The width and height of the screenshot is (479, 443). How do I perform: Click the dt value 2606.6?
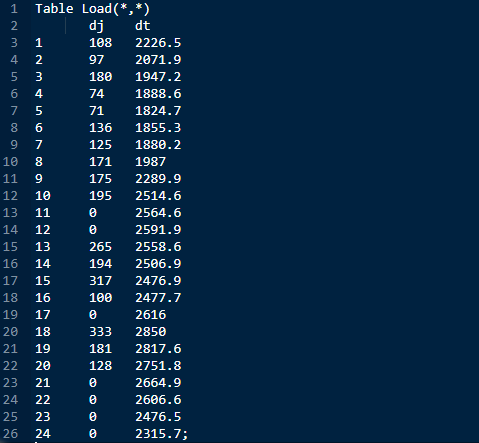(158, 400)
